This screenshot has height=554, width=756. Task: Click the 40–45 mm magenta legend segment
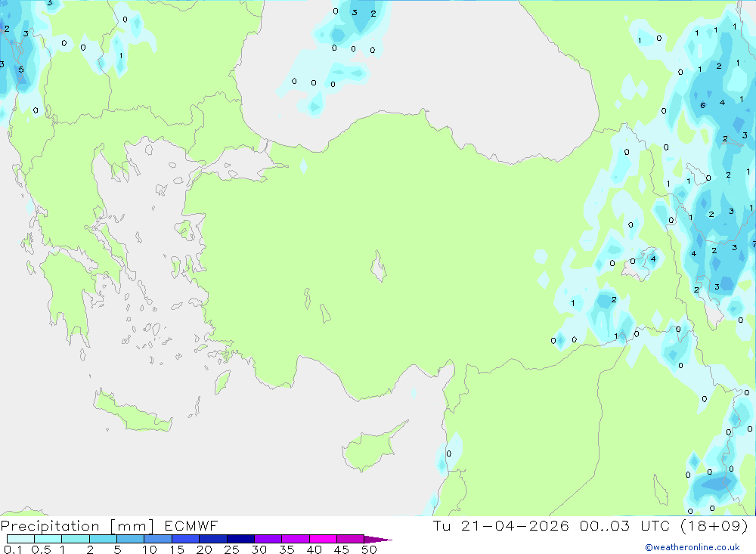(x=323, y=539)
